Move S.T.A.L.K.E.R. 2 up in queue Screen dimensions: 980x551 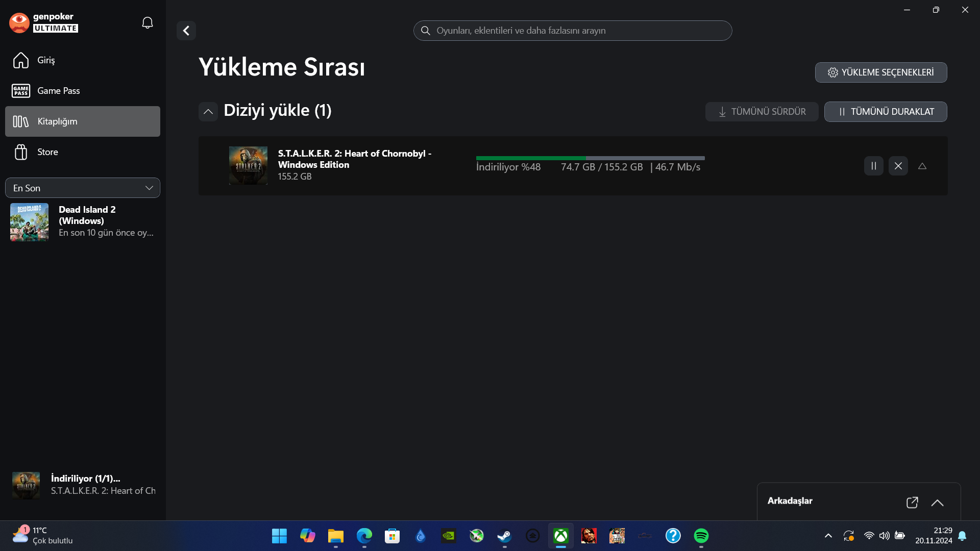tap(922, 166)
